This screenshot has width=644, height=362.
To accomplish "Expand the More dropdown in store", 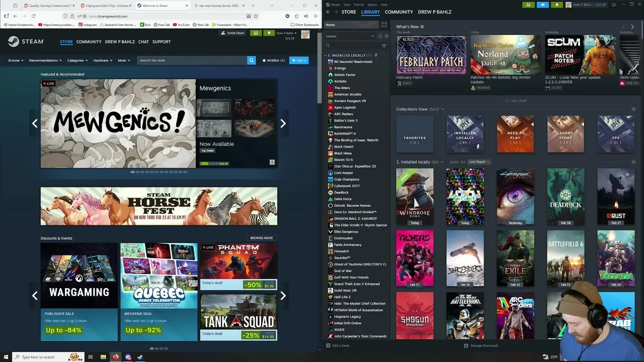I will 124,60.
